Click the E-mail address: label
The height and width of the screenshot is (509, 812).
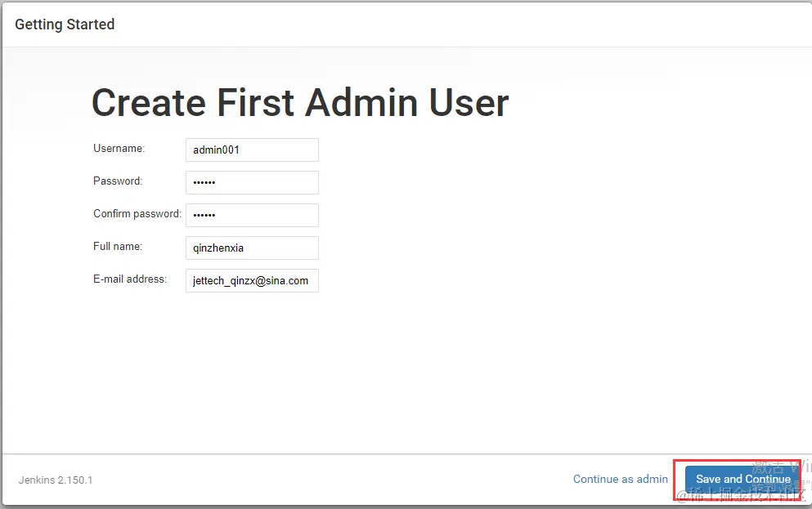click(x=130, y=279)
